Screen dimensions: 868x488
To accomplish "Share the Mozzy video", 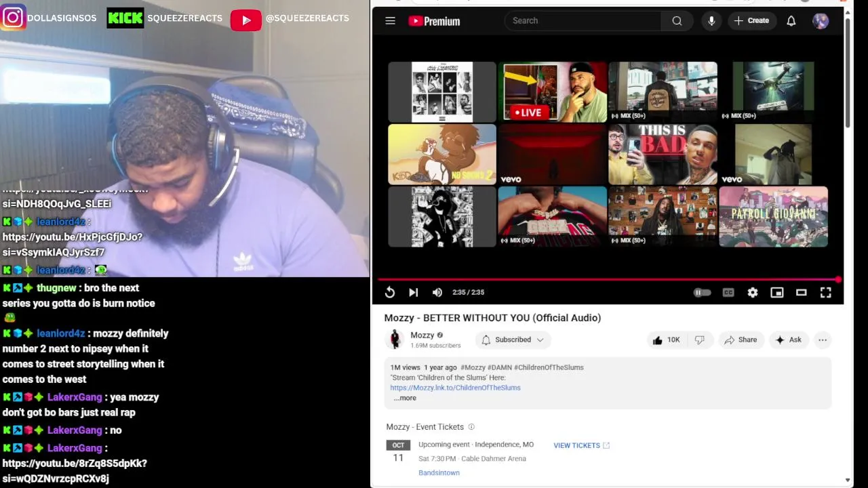I will (741, 340).
